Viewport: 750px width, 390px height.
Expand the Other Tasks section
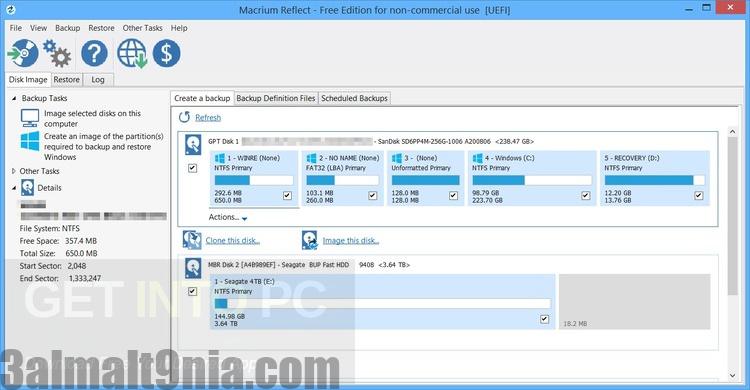[x=14, y=171]
